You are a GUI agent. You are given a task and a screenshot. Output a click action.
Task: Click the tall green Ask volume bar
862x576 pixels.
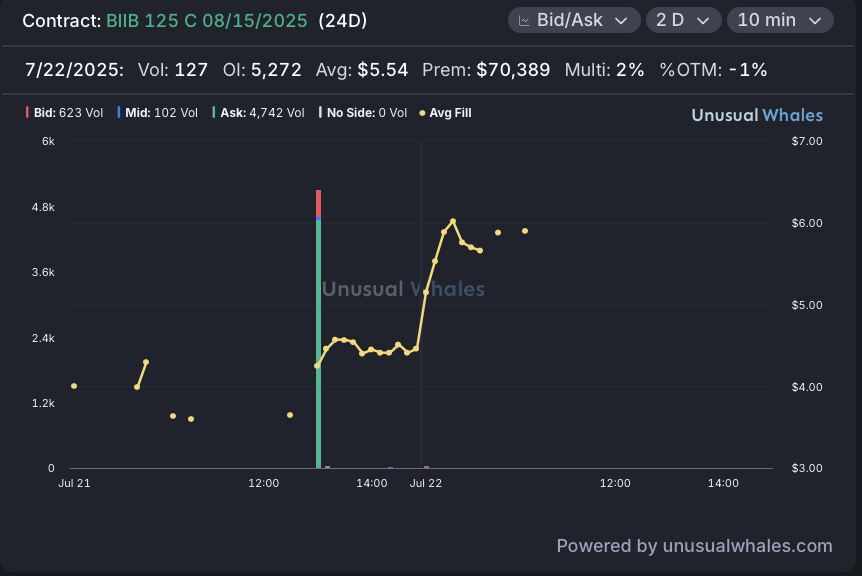click(318, 344)
